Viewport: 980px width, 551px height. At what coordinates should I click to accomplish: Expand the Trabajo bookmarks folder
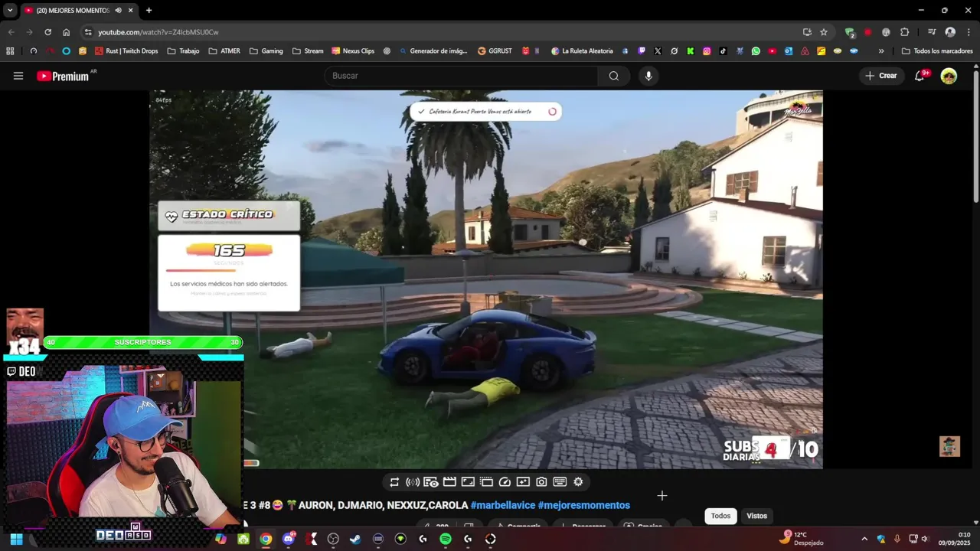[183, 51]
